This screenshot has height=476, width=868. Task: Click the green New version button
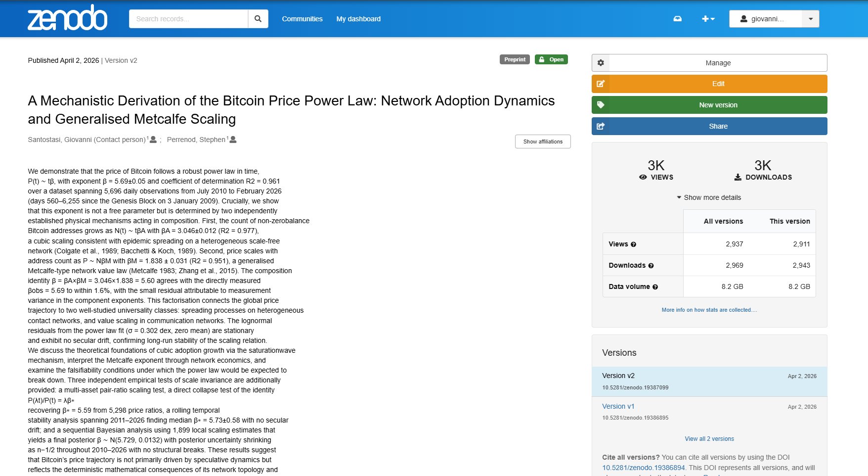point(709,105)
